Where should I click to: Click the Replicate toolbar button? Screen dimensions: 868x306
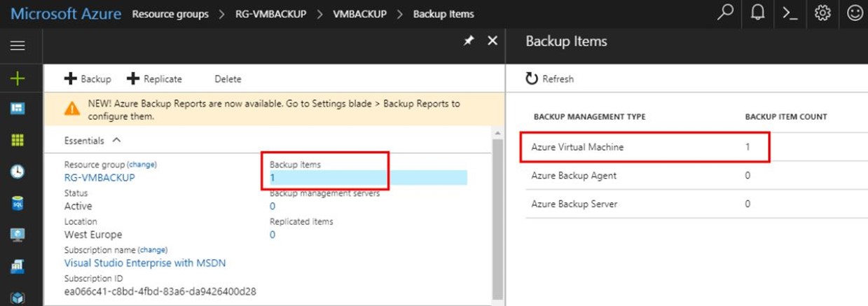154,79
